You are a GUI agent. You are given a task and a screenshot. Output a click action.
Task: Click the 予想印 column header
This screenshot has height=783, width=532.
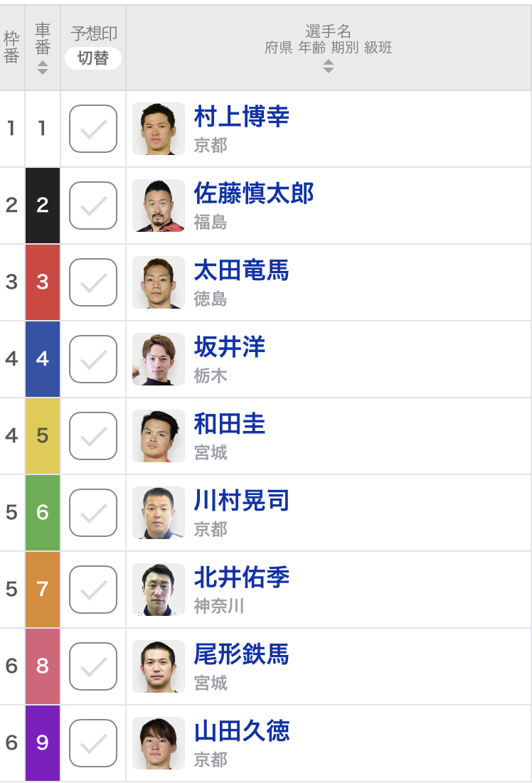point(94,33)
